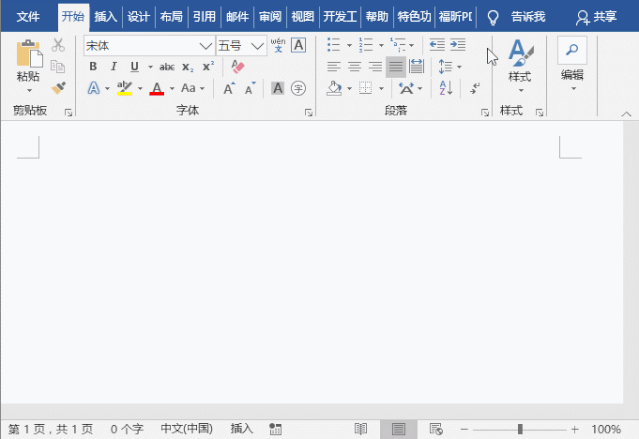The image size is (639, 439).
Task: Select the Format Painter brush
Action: [58, 88]
